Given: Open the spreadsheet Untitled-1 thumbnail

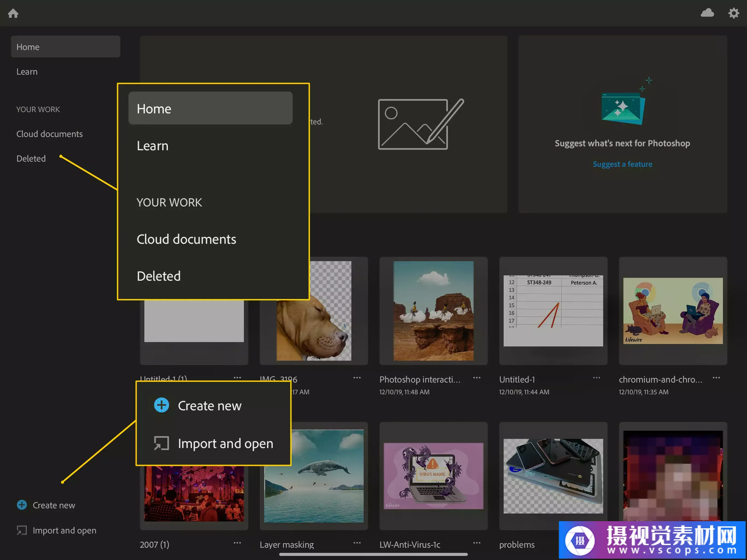Looking at the screenshot, I should 553,311.
